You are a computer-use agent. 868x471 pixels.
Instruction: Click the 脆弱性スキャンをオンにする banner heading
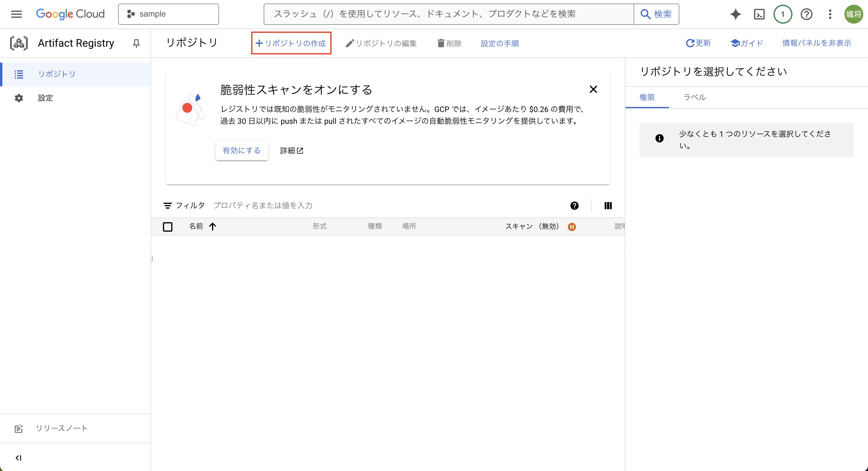click(x=296, y=90)
